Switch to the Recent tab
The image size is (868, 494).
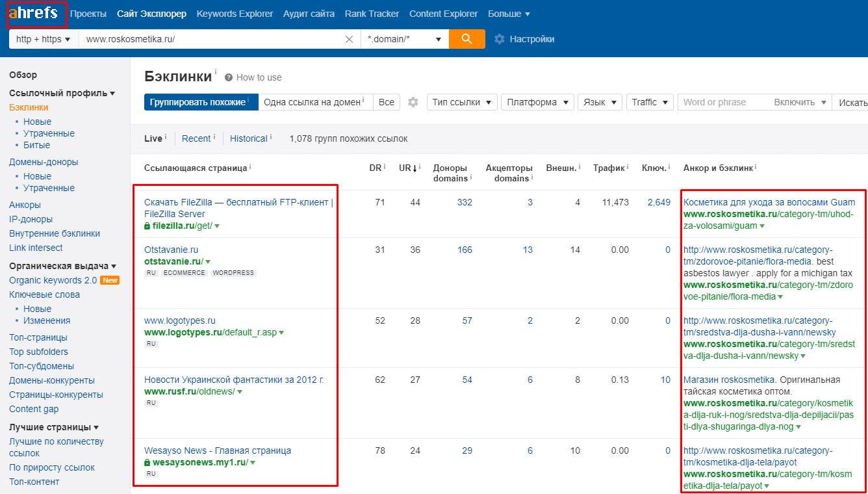pos(196,138)
